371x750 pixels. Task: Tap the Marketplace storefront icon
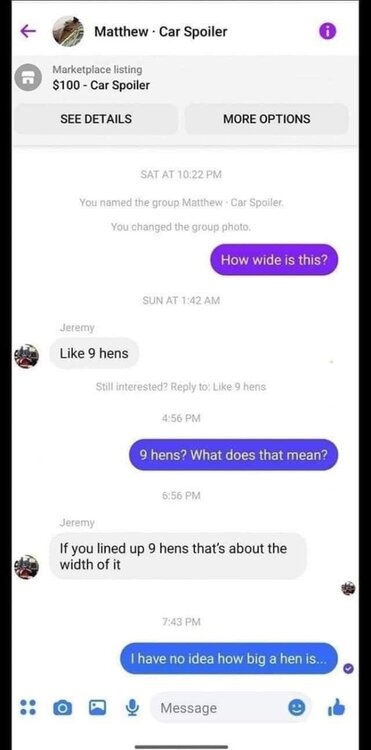click(27, 78)
